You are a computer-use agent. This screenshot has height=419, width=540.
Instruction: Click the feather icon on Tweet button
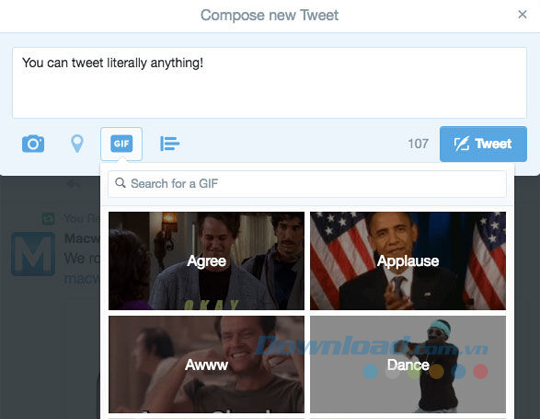[x=462, y=144]
